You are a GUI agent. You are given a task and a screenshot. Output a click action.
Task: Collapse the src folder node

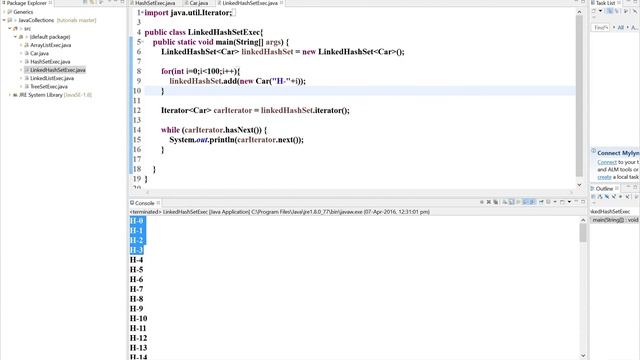10,29
